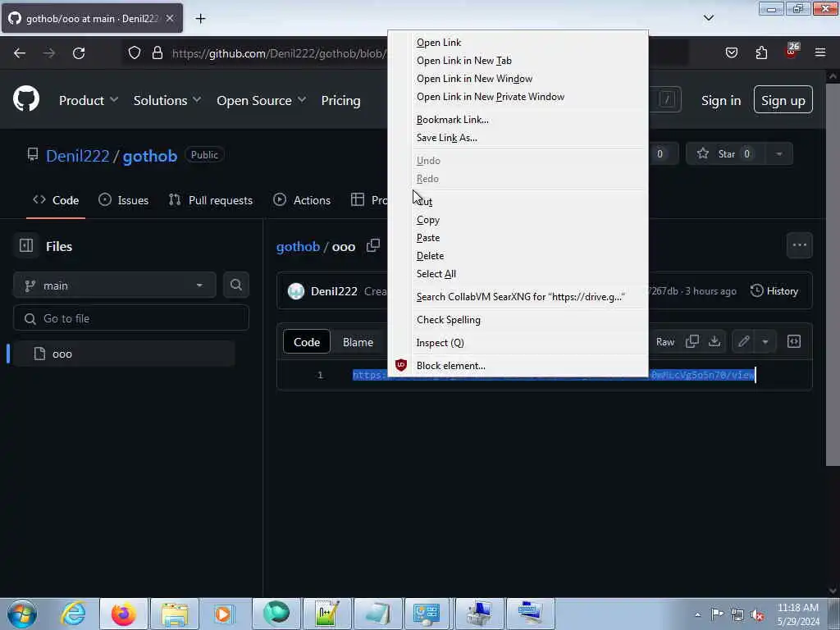This screenshot has height=630, width=840.
Task: Open Windows Media Player taskbar icon
Action: [224, 614]
